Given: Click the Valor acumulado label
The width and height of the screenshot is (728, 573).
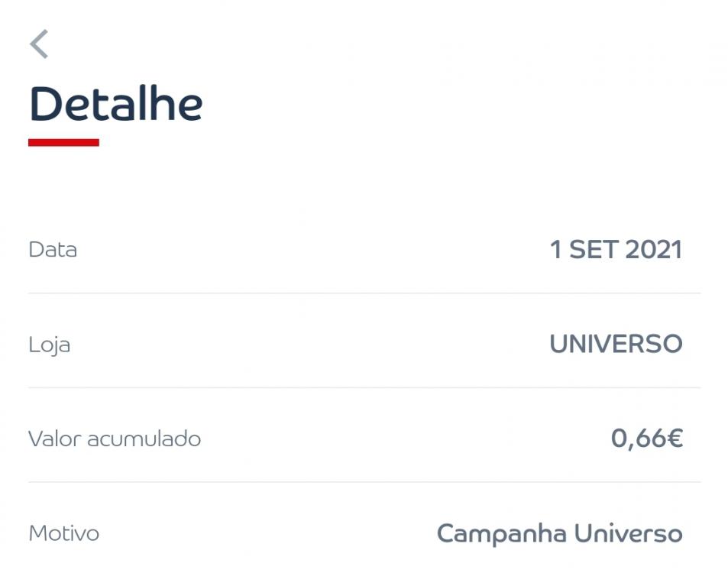Looking at the screenshot, I should coord(113,439).
